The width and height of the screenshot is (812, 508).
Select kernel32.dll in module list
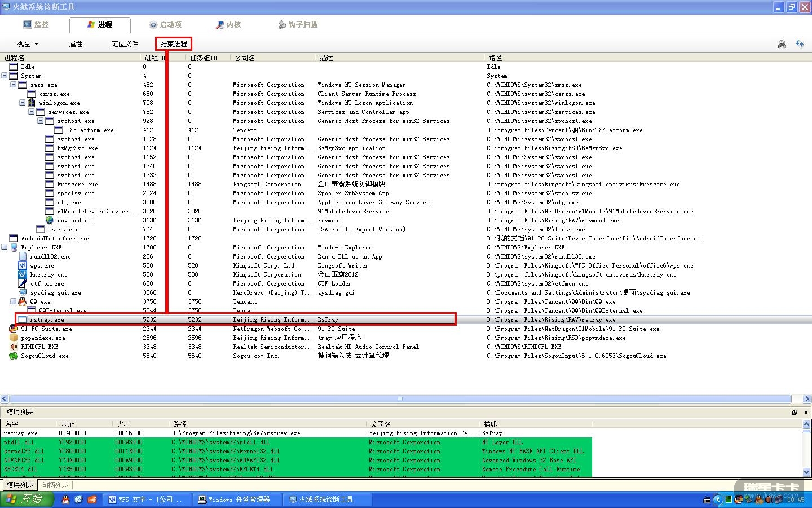[297, 451]
